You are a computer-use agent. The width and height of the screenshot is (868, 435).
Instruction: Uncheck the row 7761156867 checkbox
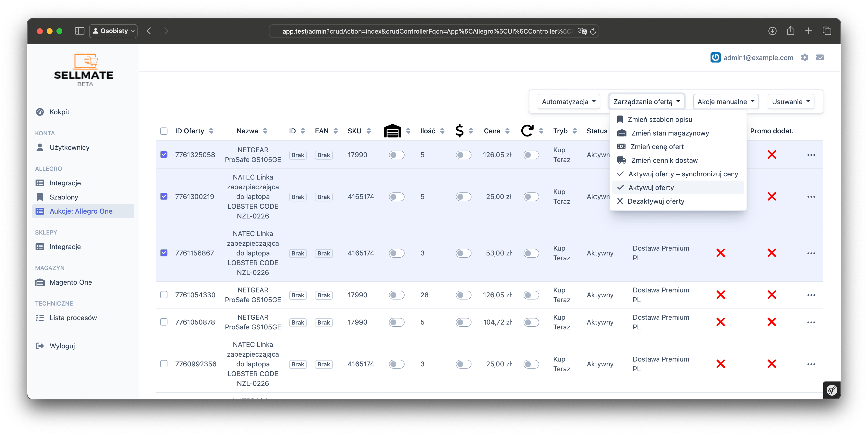coord(164,253)
